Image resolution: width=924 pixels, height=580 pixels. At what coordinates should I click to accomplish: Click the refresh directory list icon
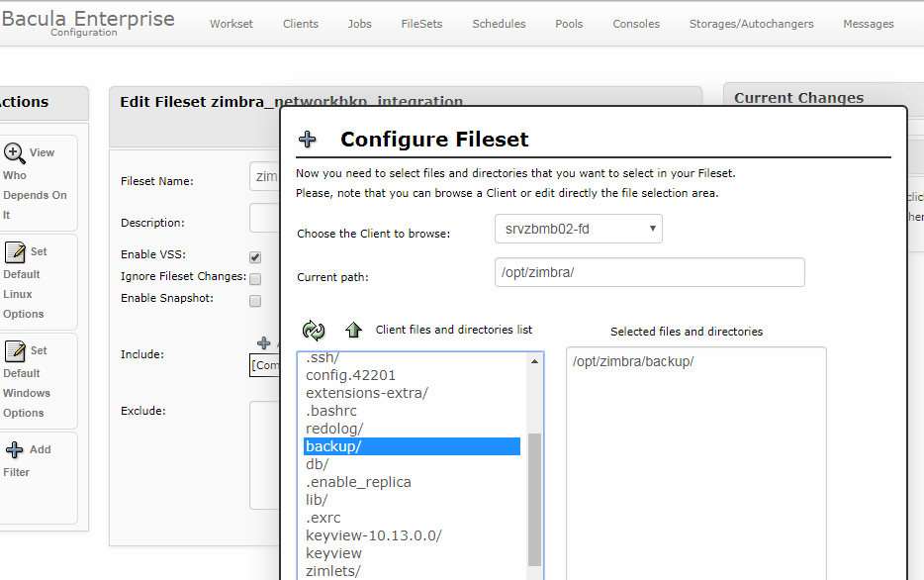pos(314,330)
